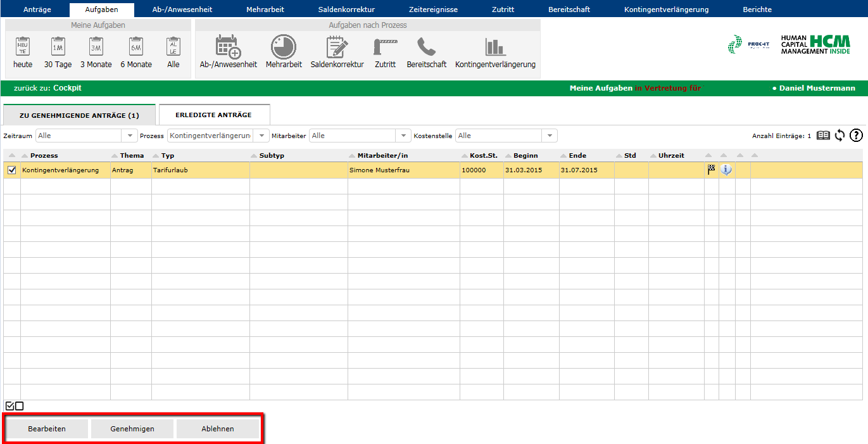
Task: Click Antrag cell in Thema column
Action: (131, 170)
